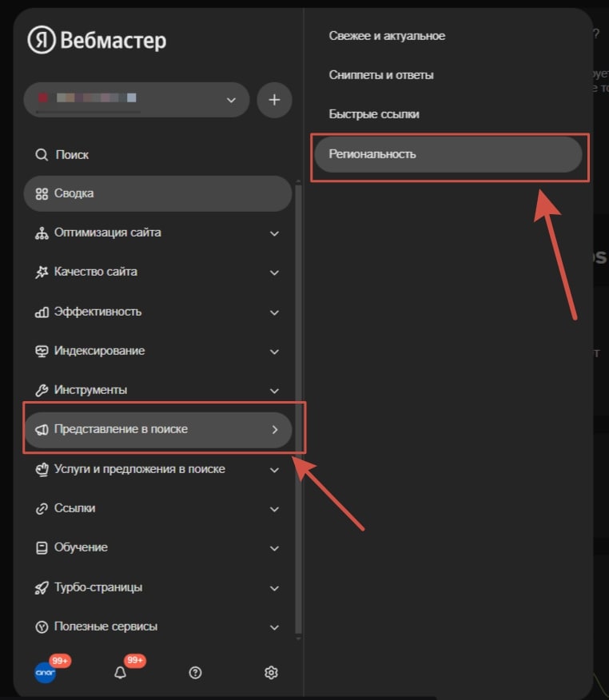Select the Сводка menu item
The height and width of the screenshot is (700, 609).
[x=157, y=193]
